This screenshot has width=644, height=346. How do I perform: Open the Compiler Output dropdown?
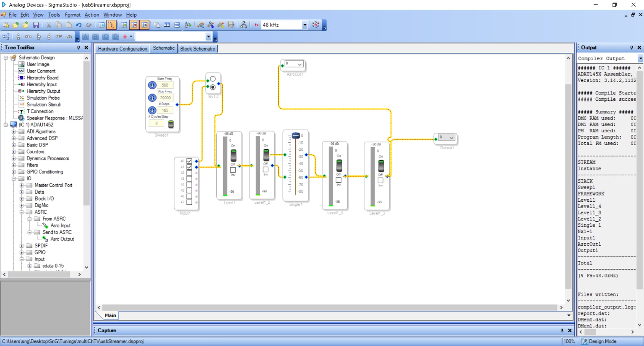pos(640,59)
